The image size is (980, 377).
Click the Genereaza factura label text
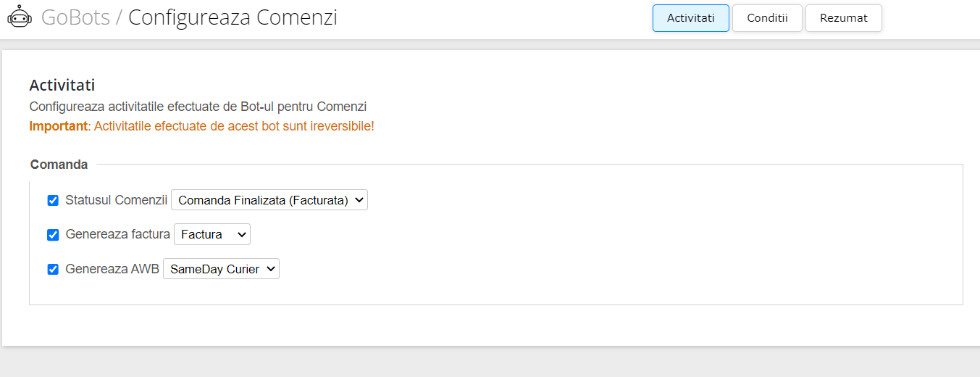117,234
